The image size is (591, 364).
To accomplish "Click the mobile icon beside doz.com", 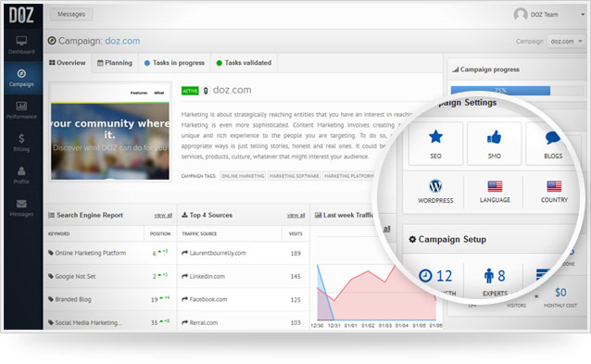I will 206,91.
